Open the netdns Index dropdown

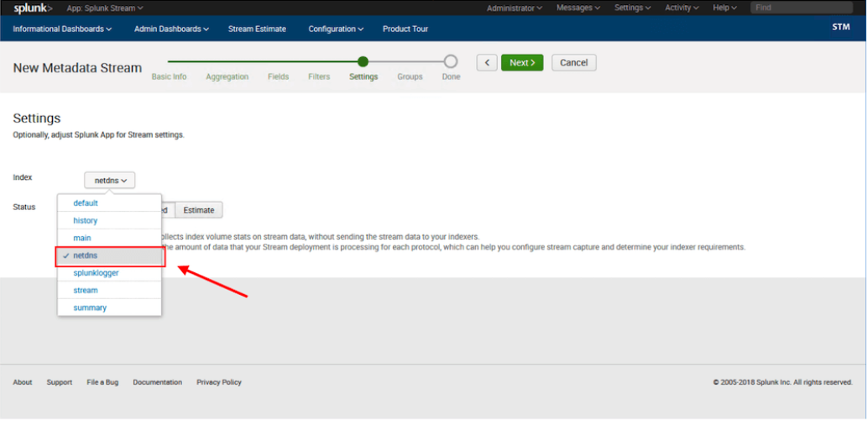pyautogui.click(x=110, y=181)
